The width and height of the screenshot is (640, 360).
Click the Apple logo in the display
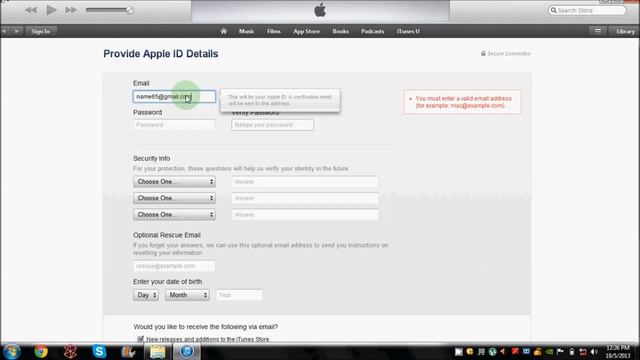coord(320,10)
